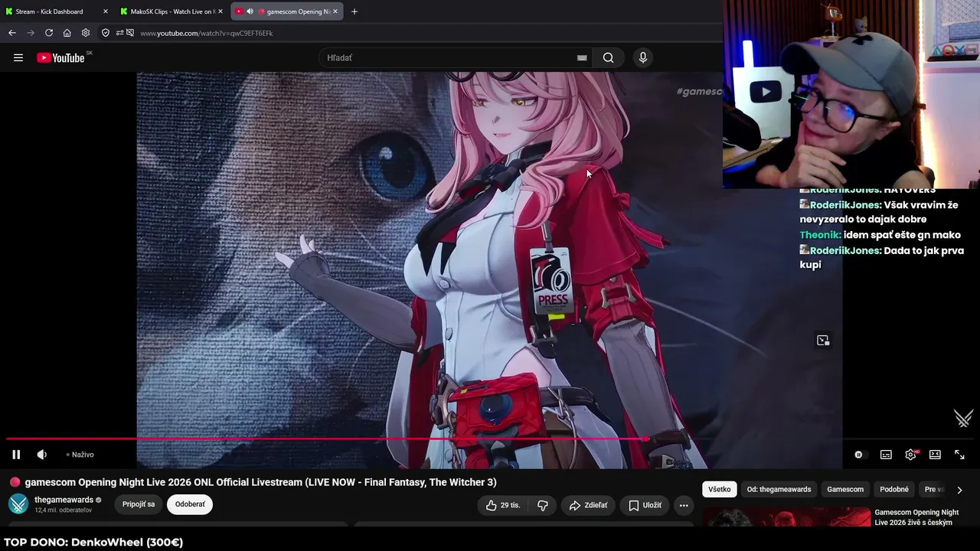Open browser settings gear in toolbar
Image resolution: width=980 pixels, height=551 pixels.
pos(86,33)
